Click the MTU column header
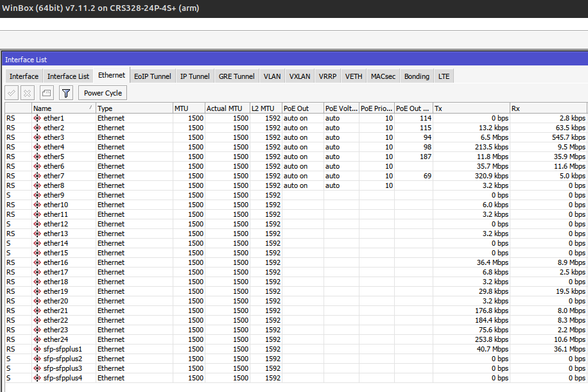Viewport: 588px width, 392px height. (x=189, y=108)
